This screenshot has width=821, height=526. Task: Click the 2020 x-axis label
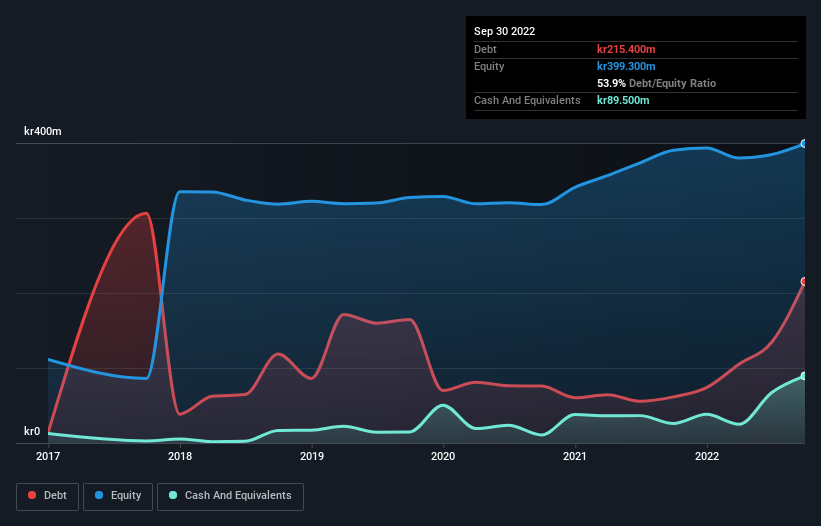[x=443, y=456]
